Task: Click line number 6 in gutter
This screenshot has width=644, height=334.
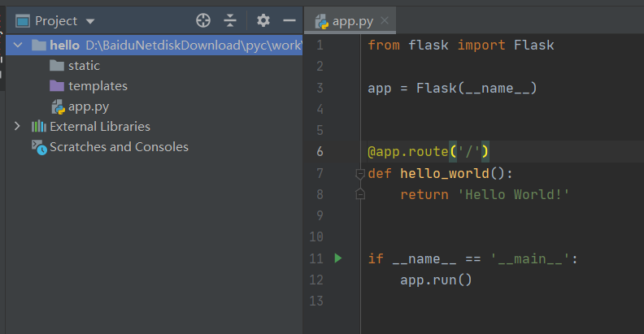Action: coord(320,152)
